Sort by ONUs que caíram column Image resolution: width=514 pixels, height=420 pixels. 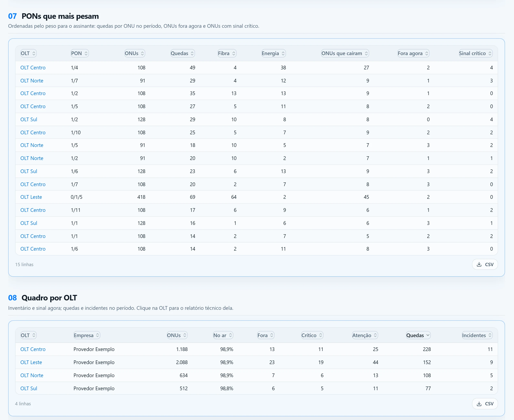point(345,53)
